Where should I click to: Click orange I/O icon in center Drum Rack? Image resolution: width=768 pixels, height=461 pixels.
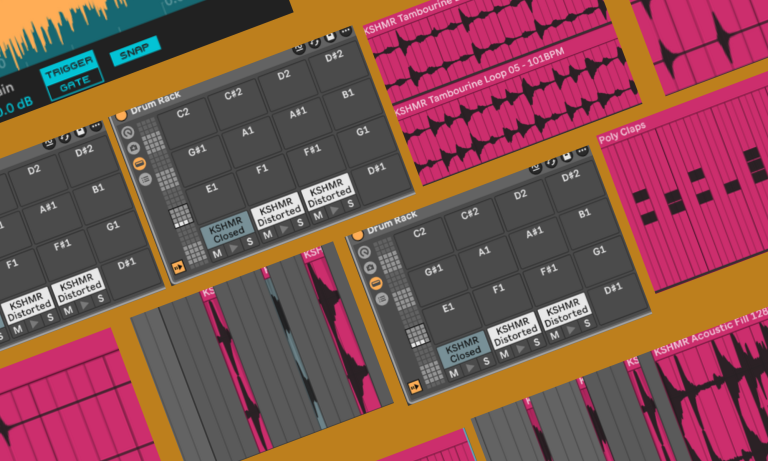pyautogui.click(x=178, y=267)
